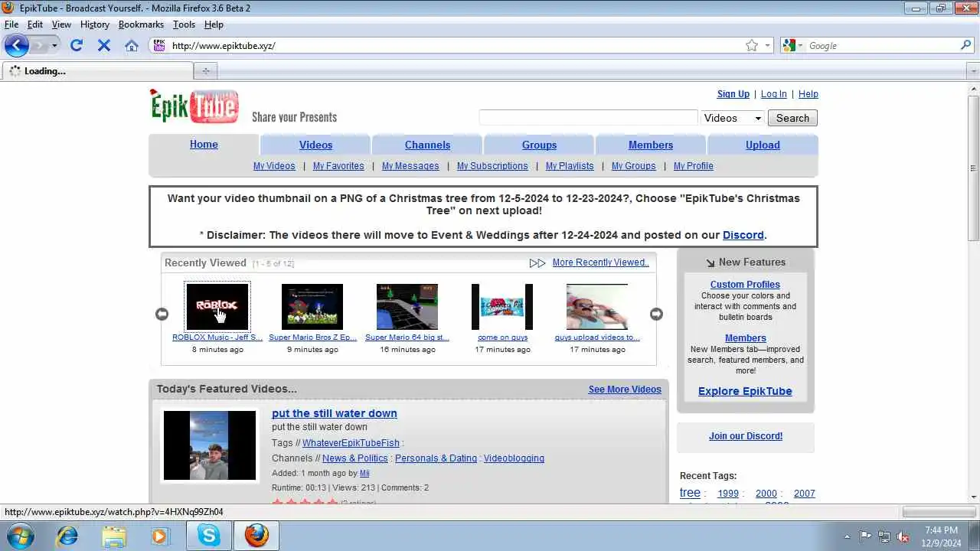Viewport: 980px width, 551px height.
Task: Open the News & Politics channel link
Action: [355, 458]
